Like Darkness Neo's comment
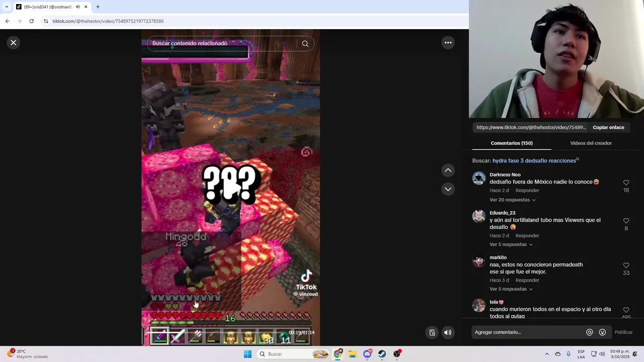This screenshot has height=362, width=644. 626,183
